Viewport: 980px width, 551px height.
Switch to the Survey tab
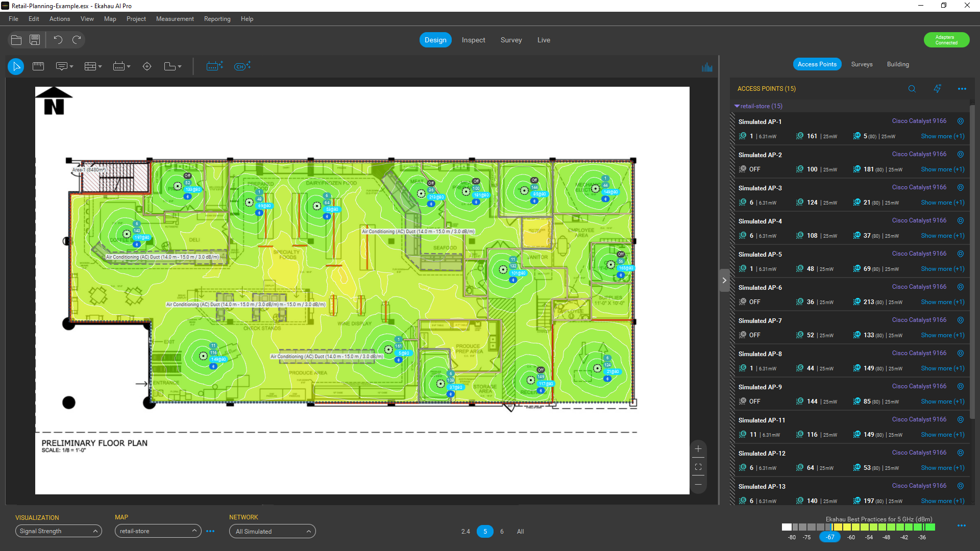click(x=511, y=40)
